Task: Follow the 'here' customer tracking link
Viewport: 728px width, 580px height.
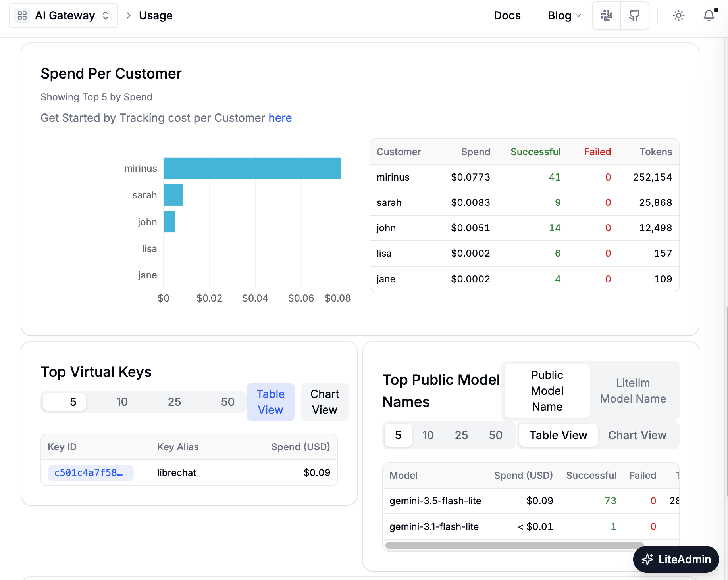Action: tap(280, 118)
